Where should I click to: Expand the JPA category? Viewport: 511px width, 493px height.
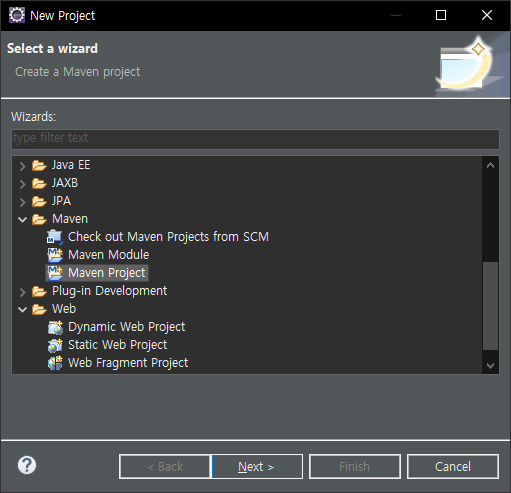pyautogui.click(x=22, y=202)
